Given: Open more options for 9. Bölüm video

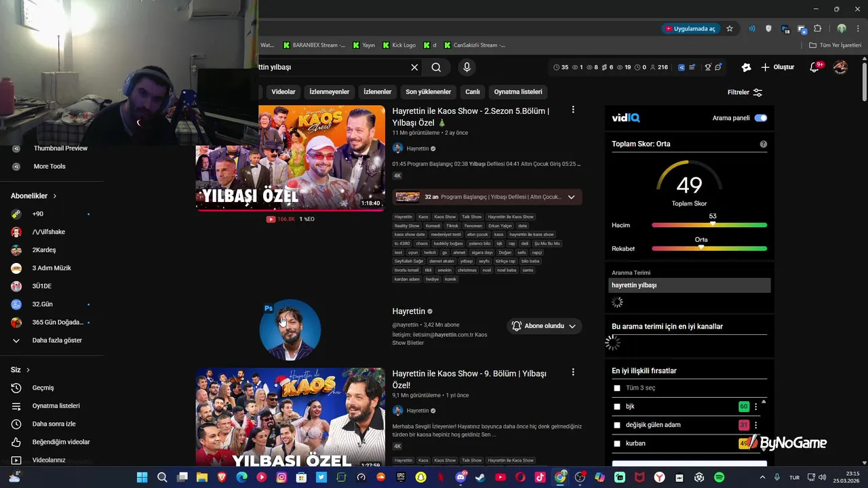Looking at the screenshot, I should point(573,372).
